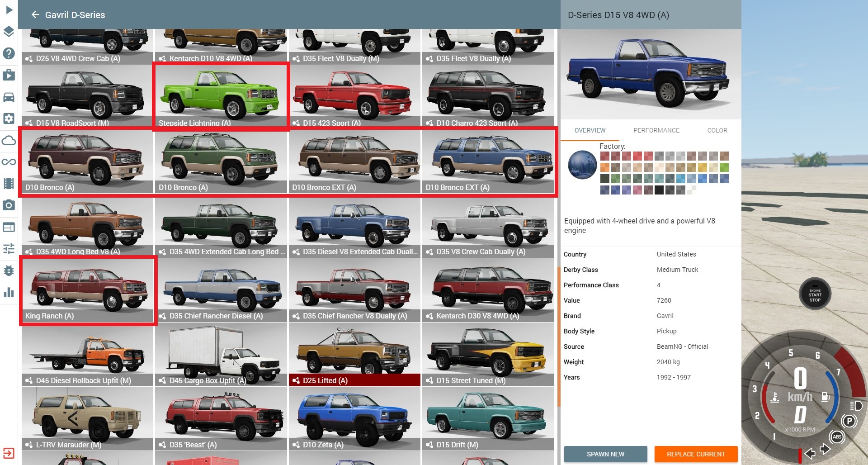Viewport: 868px width, 465px height.
Task: Switch to the Color tab
Action: [717, 130]
